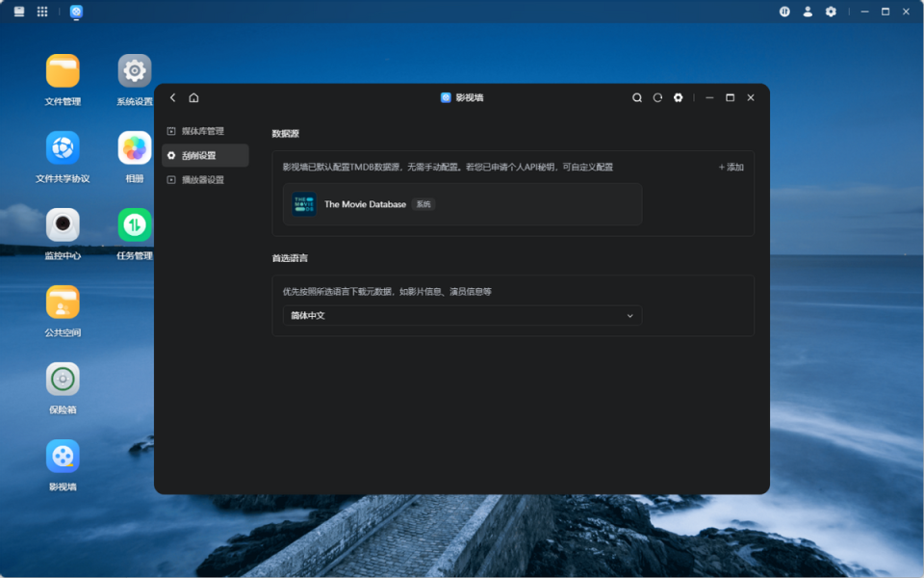This screenshot has height=578, width=924.
Task: Open the user account icon in top bar
Action: tap(808, 12)
